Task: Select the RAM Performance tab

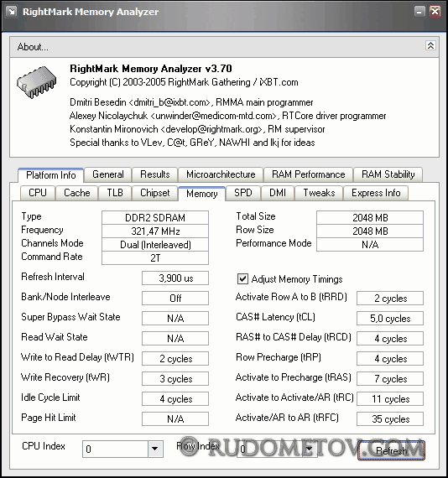Action: [309, 174]
